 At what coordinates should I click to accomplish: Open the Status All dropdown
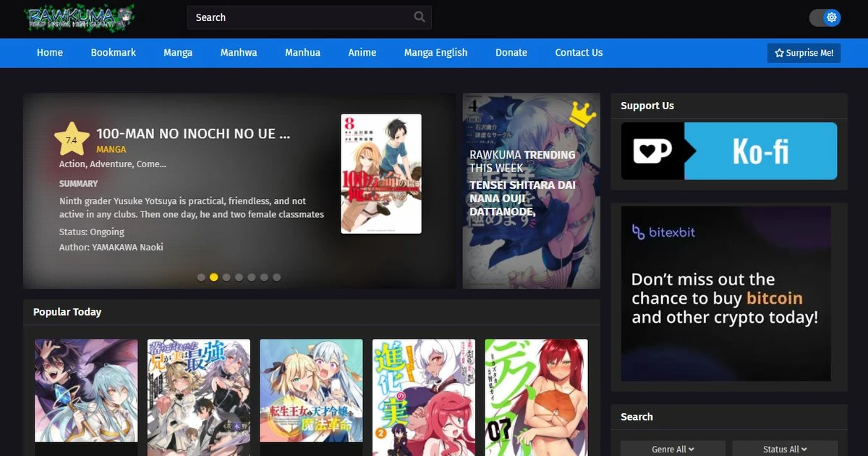point(785,449)
